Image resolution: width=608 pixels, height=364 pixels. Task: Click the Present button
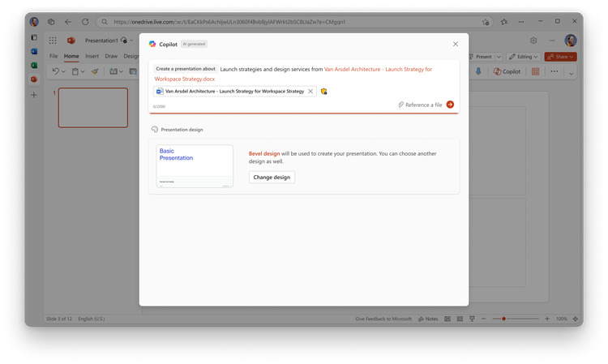(x=481, y=57)
